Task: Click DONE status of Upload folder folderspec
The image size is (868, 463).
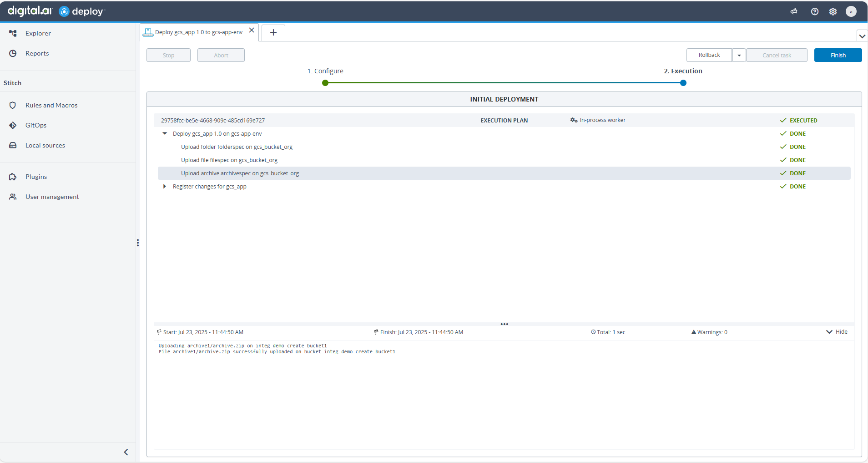Action: coord(797,147)
